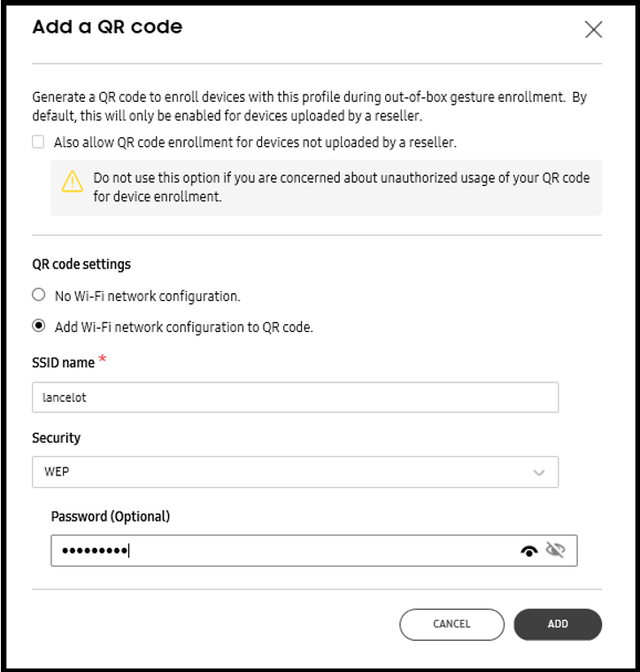Click the 'Also allow QR code enrollment' label text
Screen dimensions: 640x672
point(255,143)
